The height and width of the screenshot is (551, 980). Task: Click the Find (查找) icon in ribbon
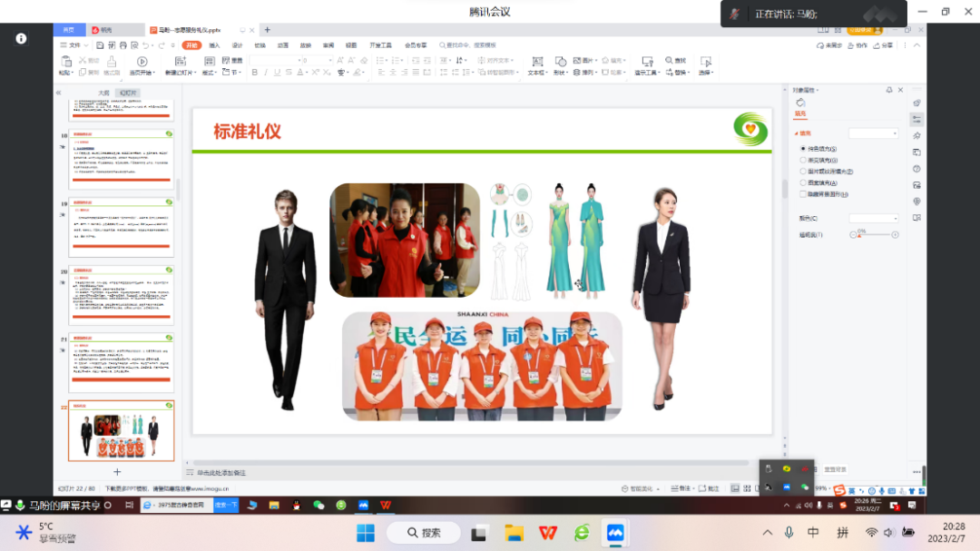pos(676,60)
